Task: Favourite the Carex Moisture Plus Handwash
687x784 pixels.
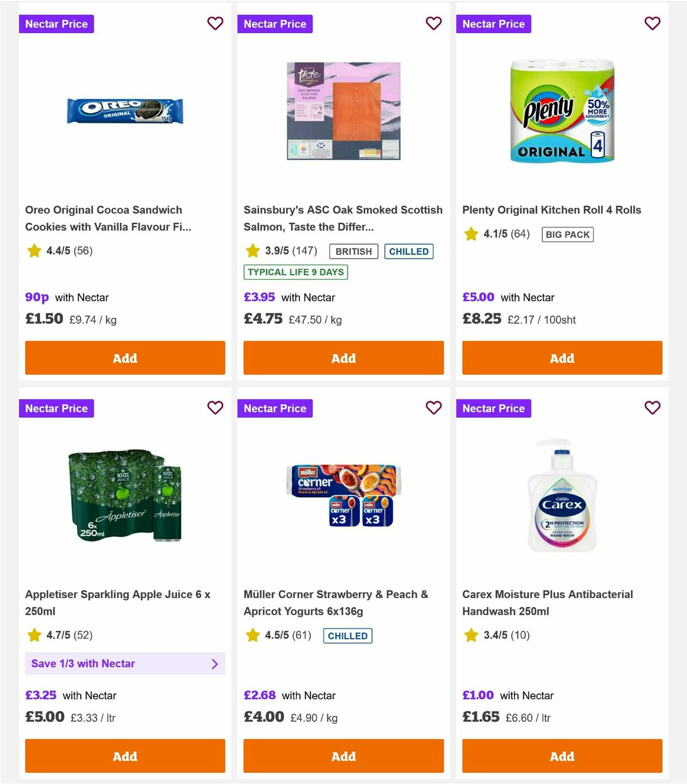Action: pos(652,408)
